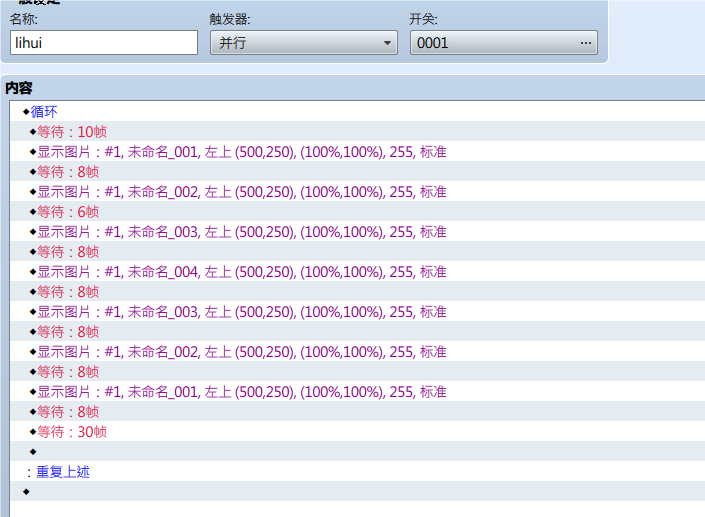Select empty command line below 重复上述

pyautogui.click(x=357, y=491)
